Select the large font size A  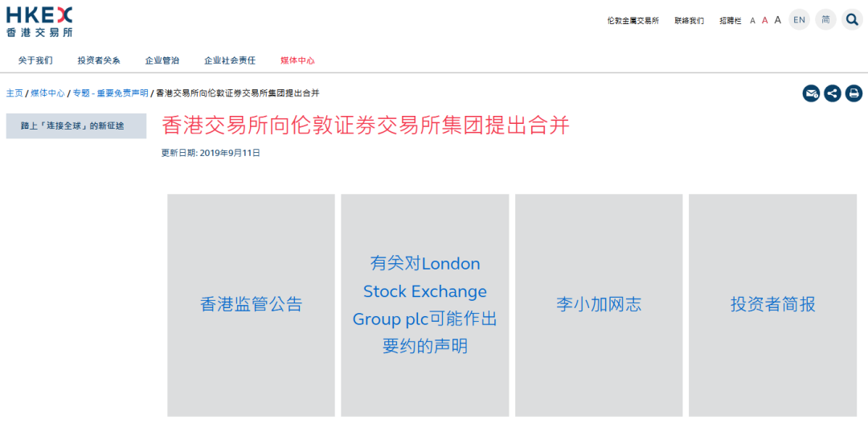pyautogui.click(x=777, y=20)
